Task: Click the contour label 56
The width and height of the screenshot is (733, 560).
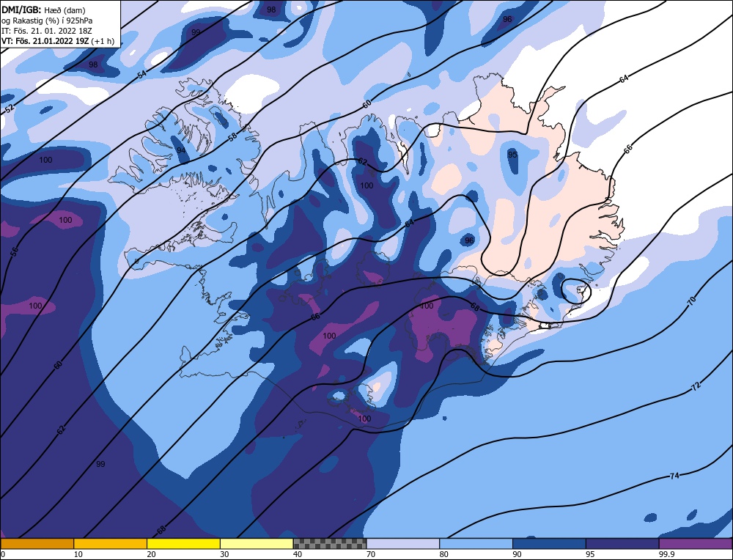Action: pos(15,251)
